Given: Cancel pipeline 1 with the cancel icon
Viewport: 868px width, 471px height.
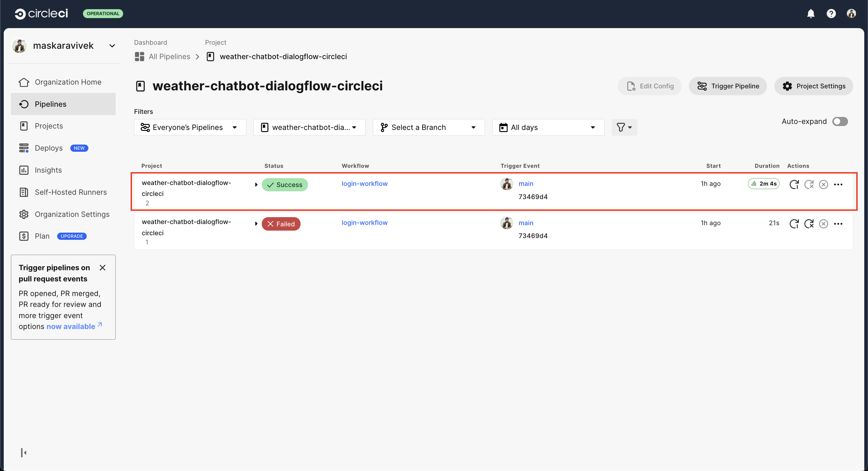Looking at the screenshot, I should [x=824, y=223].
